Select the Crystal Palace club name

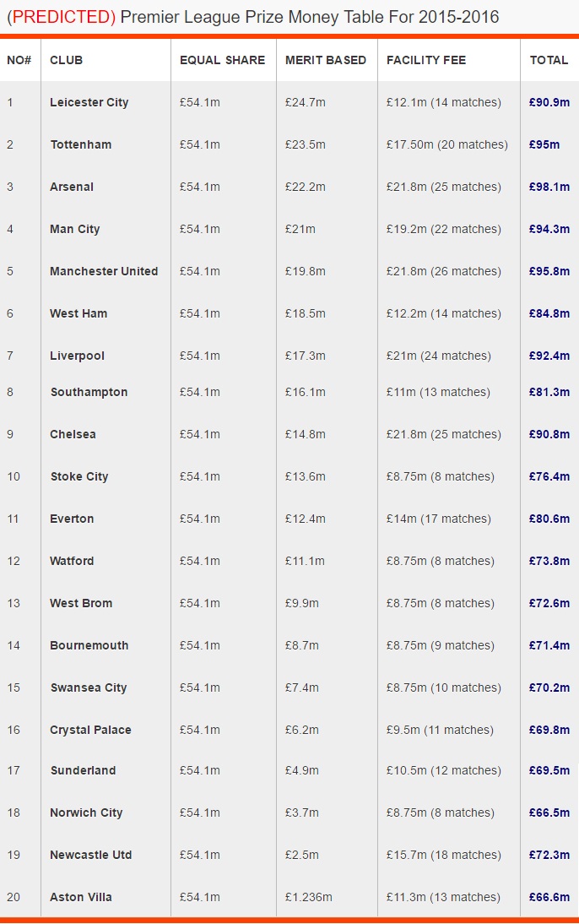90,730
